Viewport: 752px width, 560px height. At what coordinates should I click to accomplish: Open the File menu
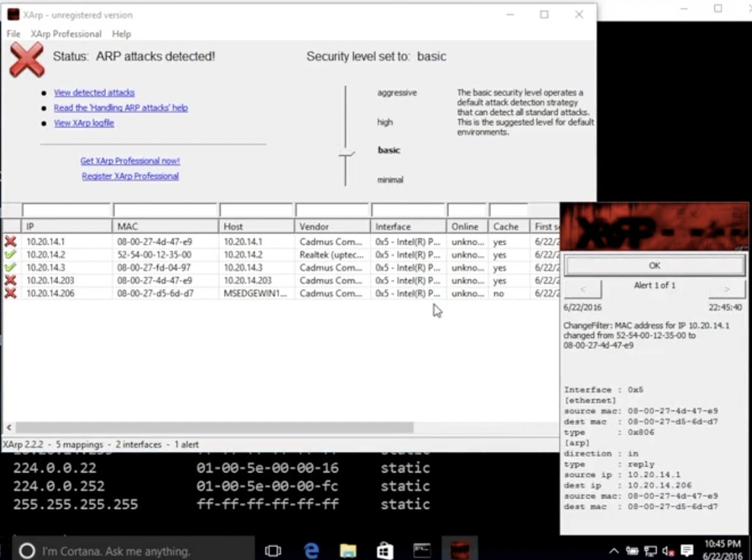(x=13, y=34)
